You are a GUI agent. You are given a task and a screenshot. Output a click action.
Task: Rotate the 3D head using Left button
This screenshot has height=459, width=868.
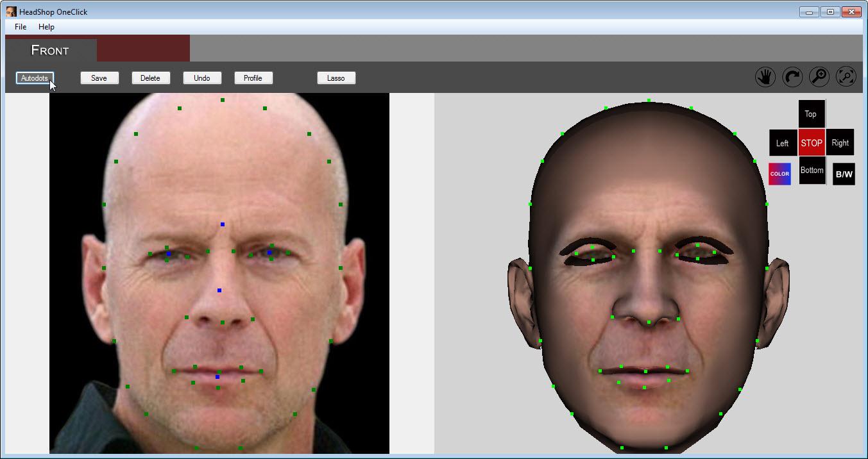point(783,143)
